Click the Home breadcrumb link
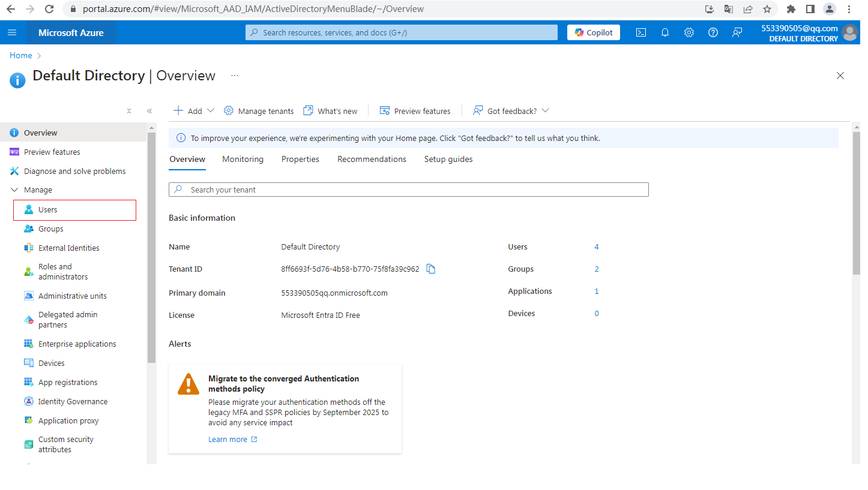868x490 pixels. coord(21,55)
